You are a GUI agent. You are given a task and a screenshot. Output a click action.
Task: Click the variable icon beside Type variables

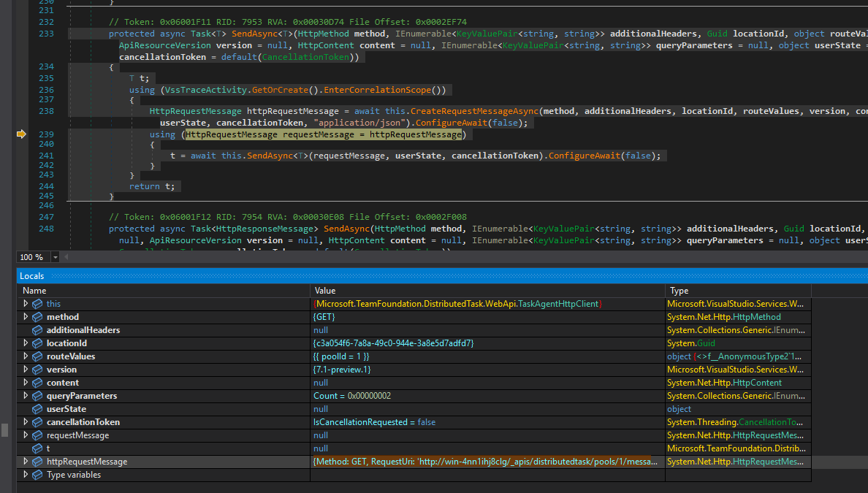point(37,475)
